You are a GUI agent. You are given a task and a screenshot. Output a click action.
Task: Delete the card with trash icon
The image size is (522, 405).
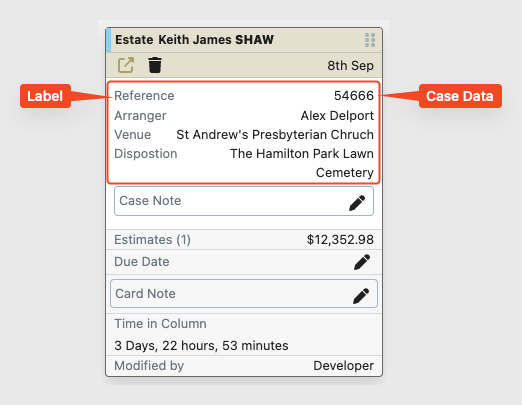[x=155, y=65]
